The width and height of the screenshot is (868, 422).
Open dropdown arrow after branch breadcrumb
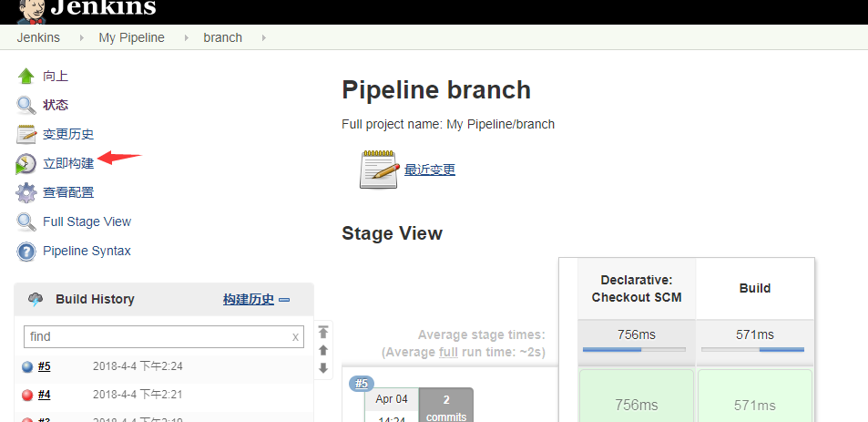(x=263, y=37)
